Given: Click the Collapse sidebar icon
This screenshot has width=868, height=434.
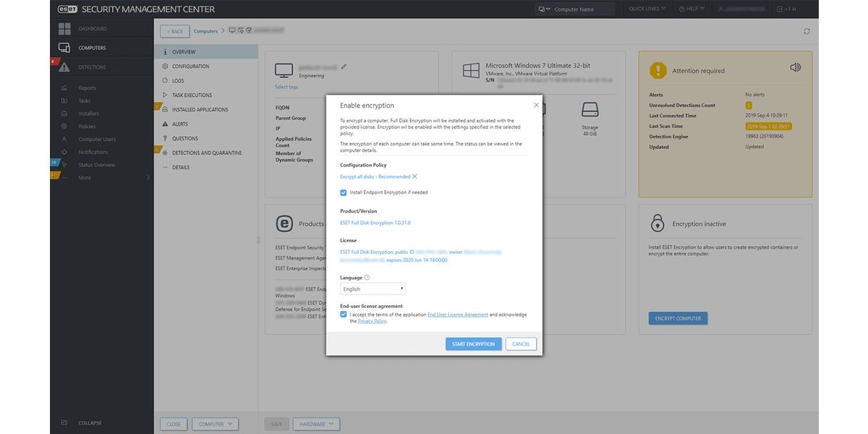Looking at the screenshot, I should coord(64,423).
